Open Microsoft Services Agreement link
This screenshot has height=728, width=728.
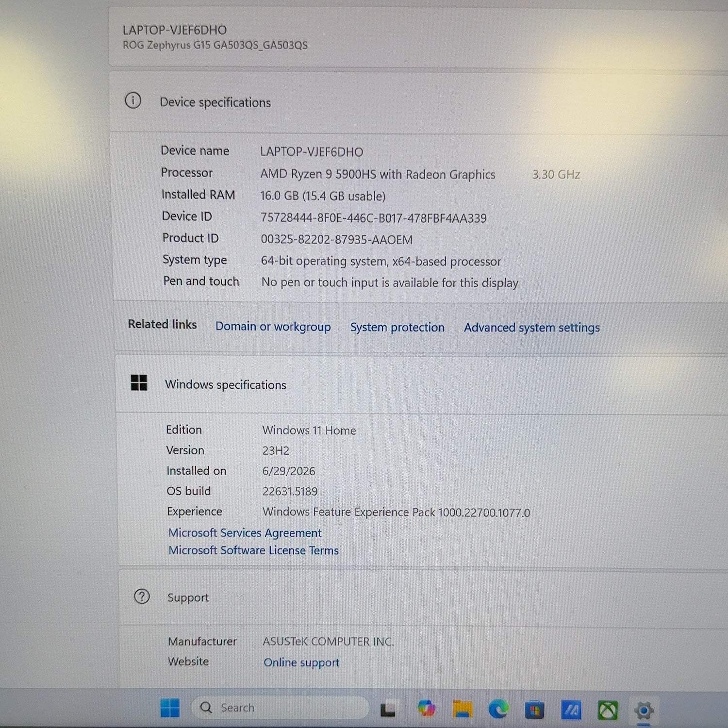pyautogui.click(x=245, y=533)
